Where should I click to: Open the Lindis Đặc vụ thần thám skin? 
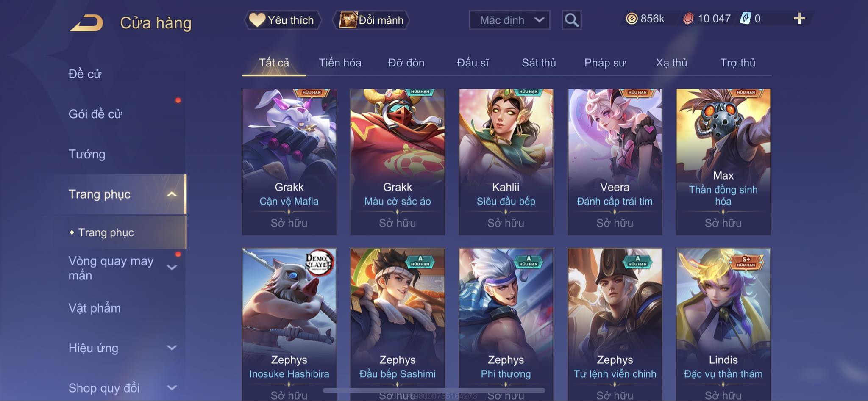click(x=723, y=324)
